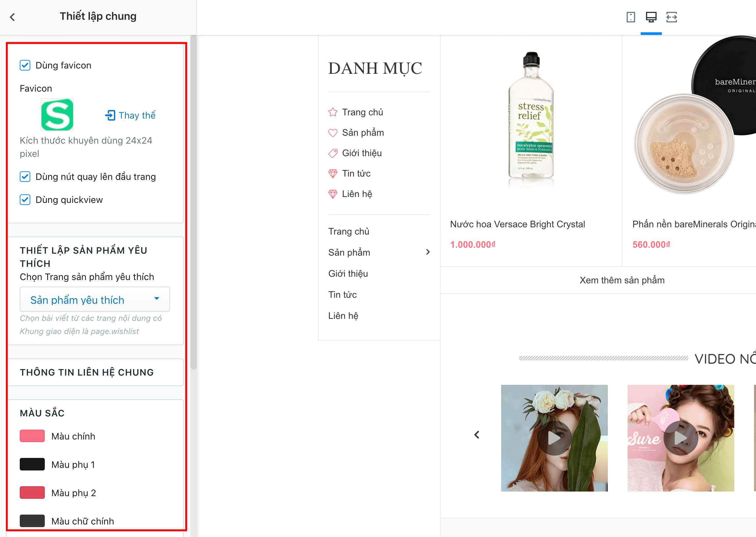Click the heart icon beside Sản phẩm
Image resolution: width=756 pixels, height=537 pixels.
point(333,133)
